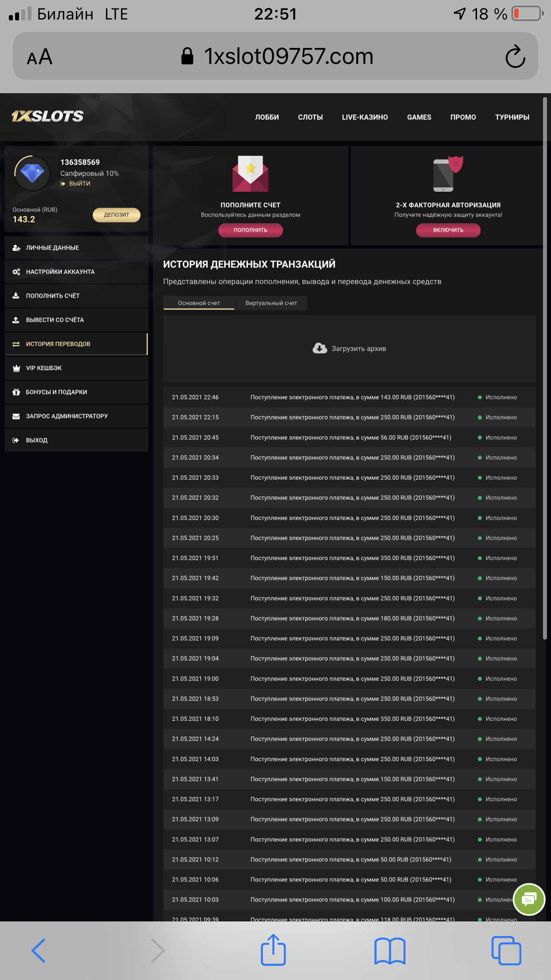551x980 pixels.
Task: Tap the Safari share icon
Action: coord(273,950)
